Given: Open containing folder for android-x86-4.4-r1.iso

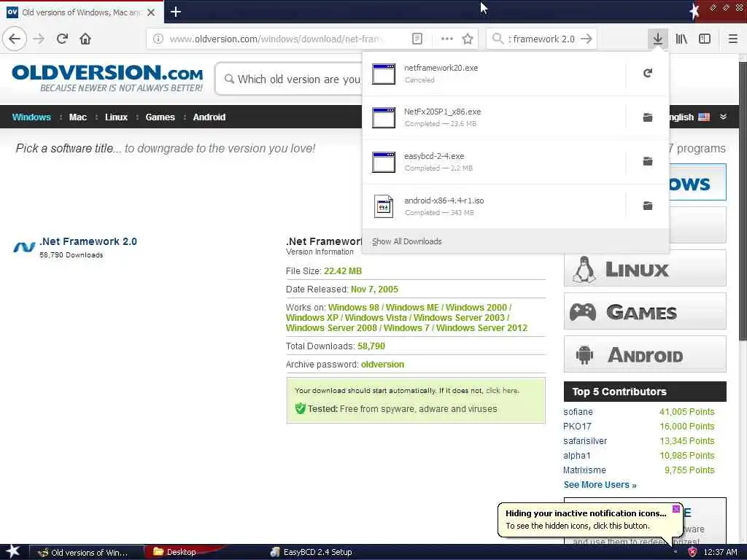Looking at the screenshot, I should (648, 206).
